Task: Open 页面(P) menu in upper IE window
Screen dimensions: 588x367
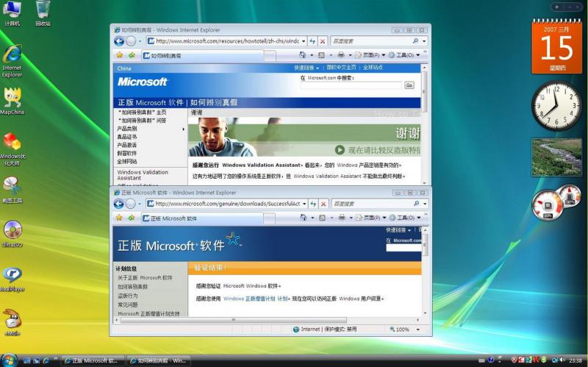Action: pos(370,55)
